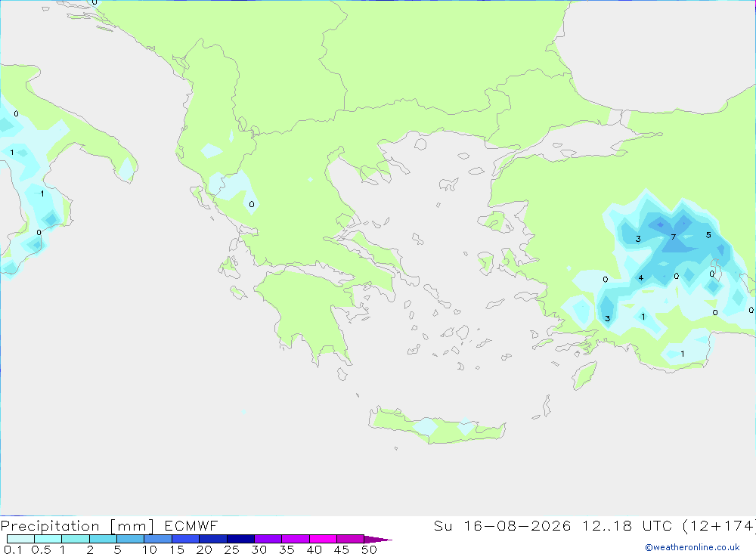Click the 'Su 16-08-2026' date text
This screenshot has height=554, width=756.
click(503, 526)
